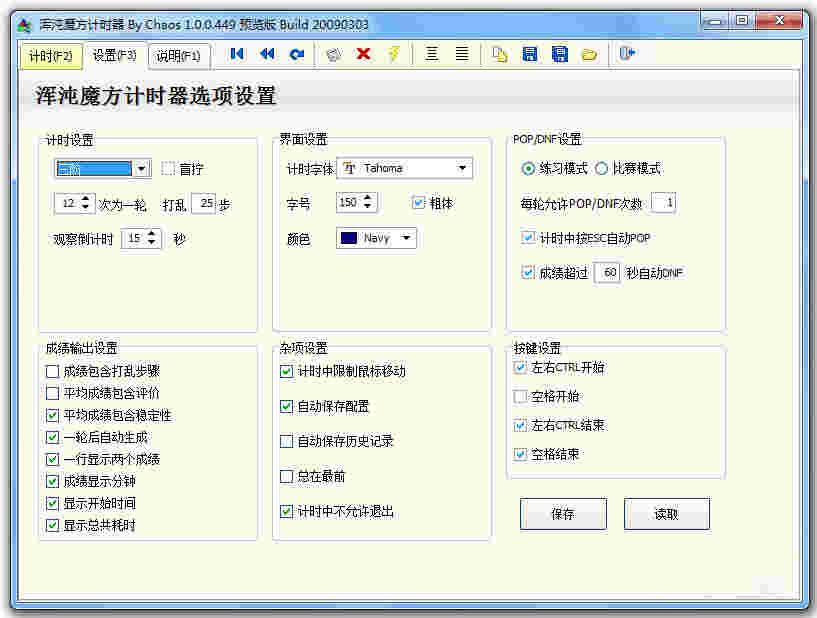The height and width of the screenshot is (618, 817).
Task: Click the double-arrow rewind toolbar icon
Action: pos(267,54)
